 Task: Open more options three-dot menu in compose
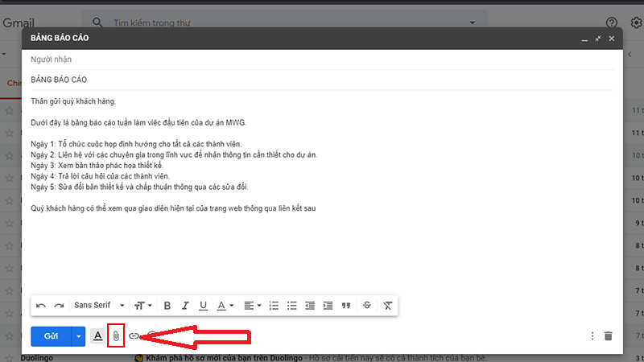point(592,336)
